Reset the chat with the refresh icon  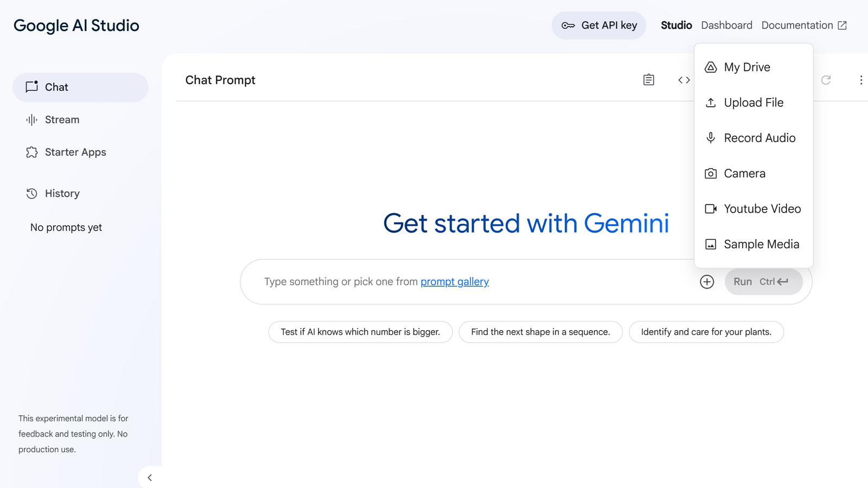click(x=826, y=80)
